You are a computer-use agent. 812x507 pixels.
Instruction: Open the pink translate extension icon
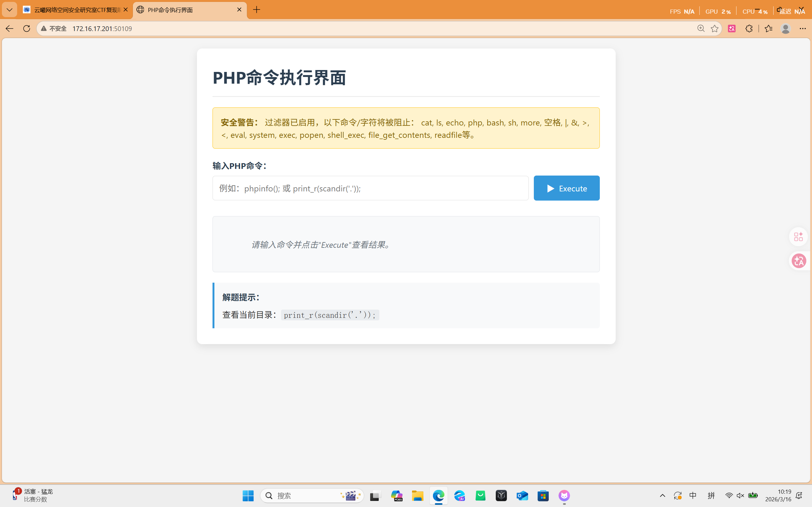(x=731, y=29)
